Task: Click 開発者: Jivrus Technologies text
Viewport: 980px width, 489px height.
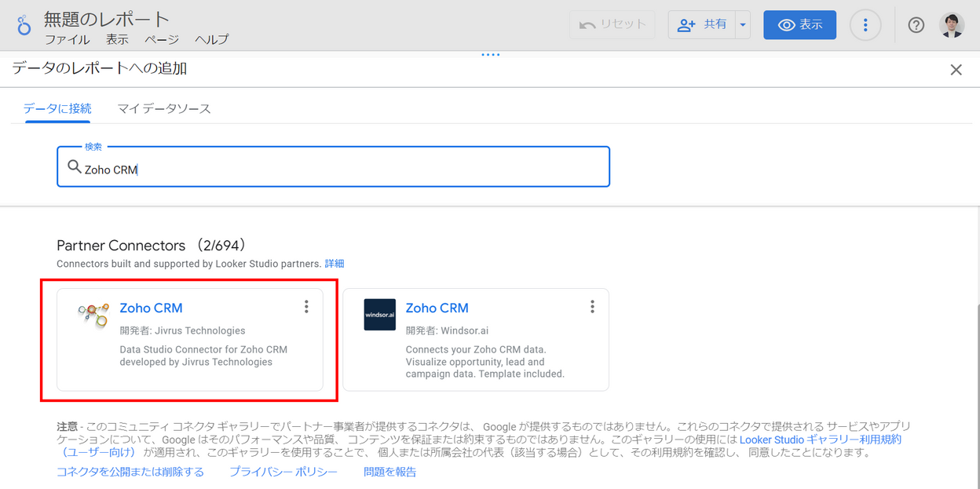Action: coord(182,330)
